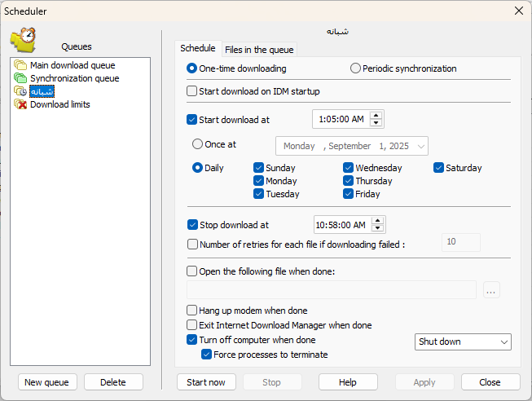Click the Close button at bottom

click(x=490, y=382)
